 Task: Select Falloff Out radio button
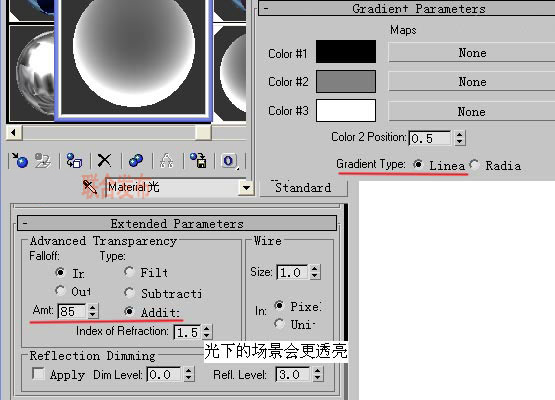pos(60,291)
